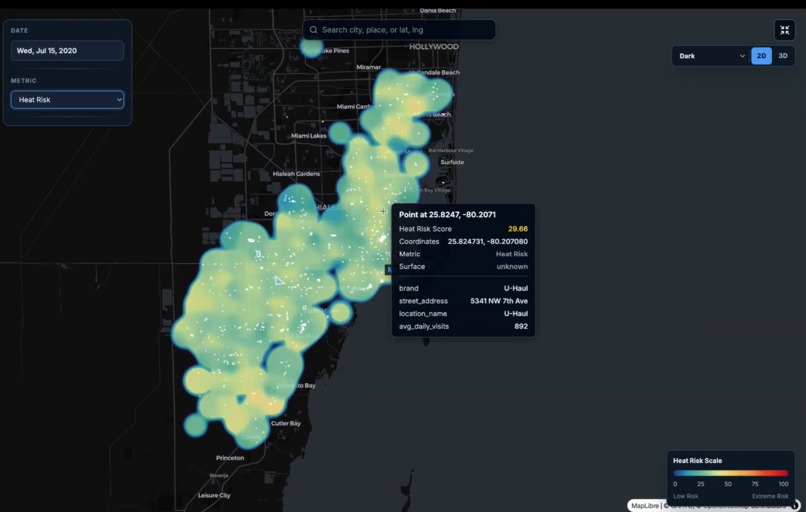Switch the map to 3D view
Screen dimensions: 806x512
pos(782,56)
